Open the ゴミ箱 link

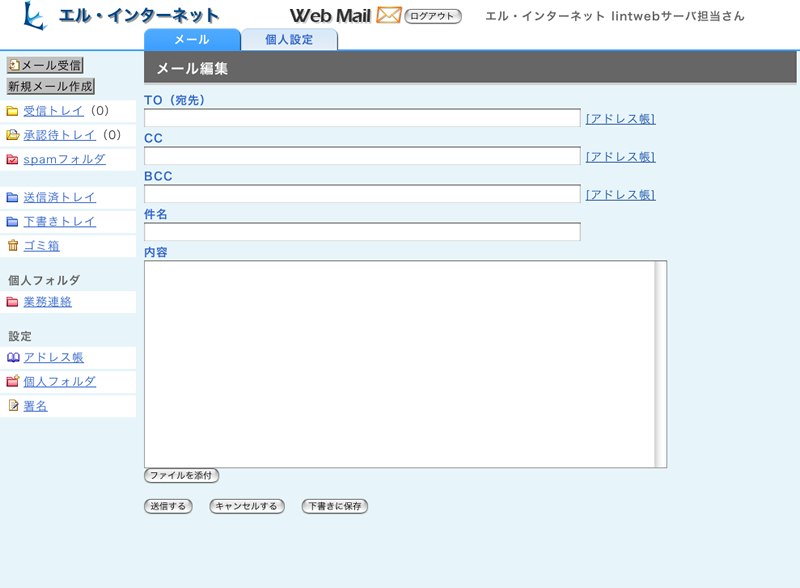41,246
